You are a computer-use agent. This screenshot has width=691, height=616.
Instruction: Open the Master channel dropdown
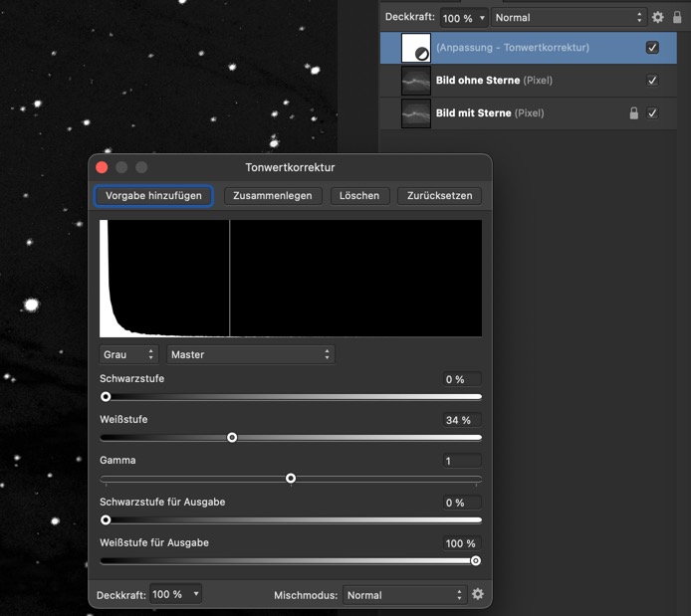pos(250,354)
